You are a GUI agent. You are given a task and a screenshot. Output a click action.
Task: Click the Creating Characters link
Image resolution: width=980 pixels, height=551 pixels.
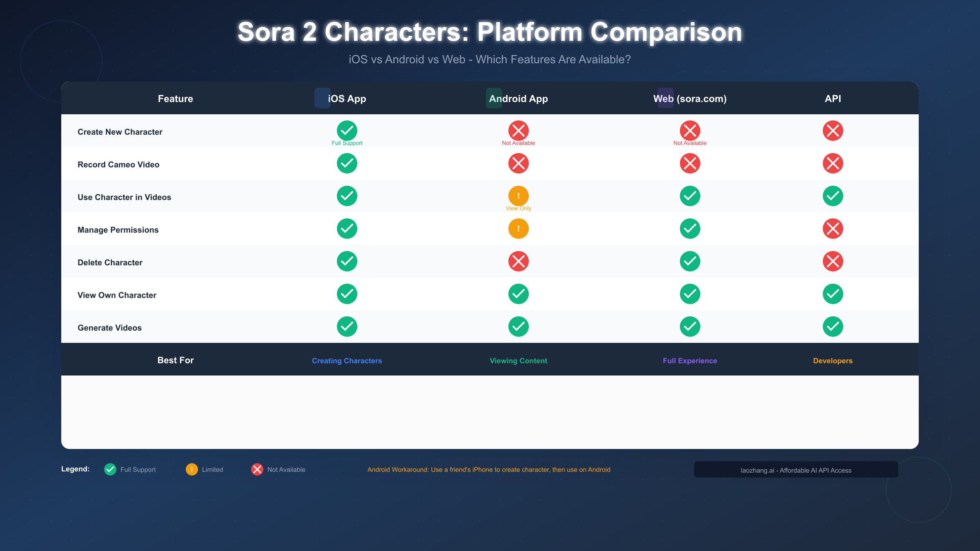click(x=347, y=360)
